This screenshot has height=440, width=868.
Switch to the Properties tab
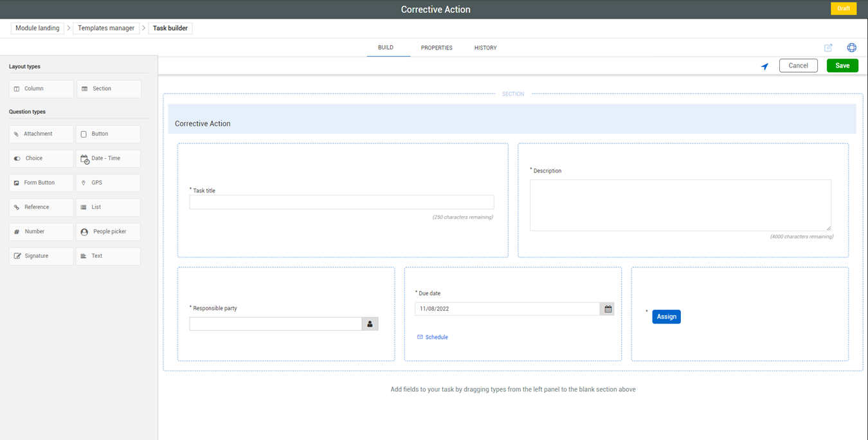[x=437, y=48]
